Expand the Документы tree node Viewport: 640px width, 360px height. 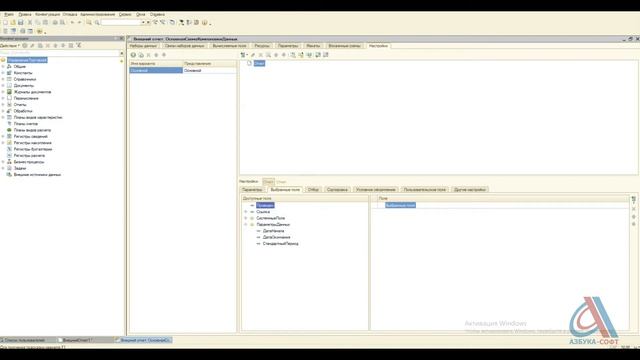3,85
